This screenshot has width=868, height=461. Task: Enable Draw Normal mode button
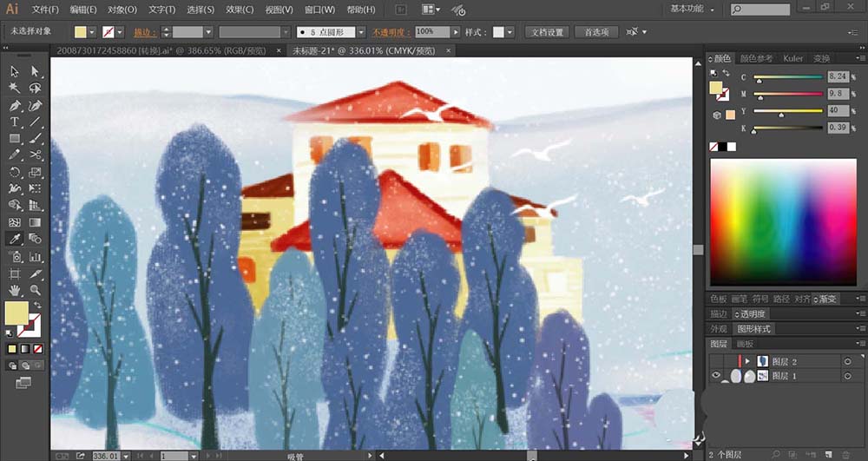[x=12, y=366]
